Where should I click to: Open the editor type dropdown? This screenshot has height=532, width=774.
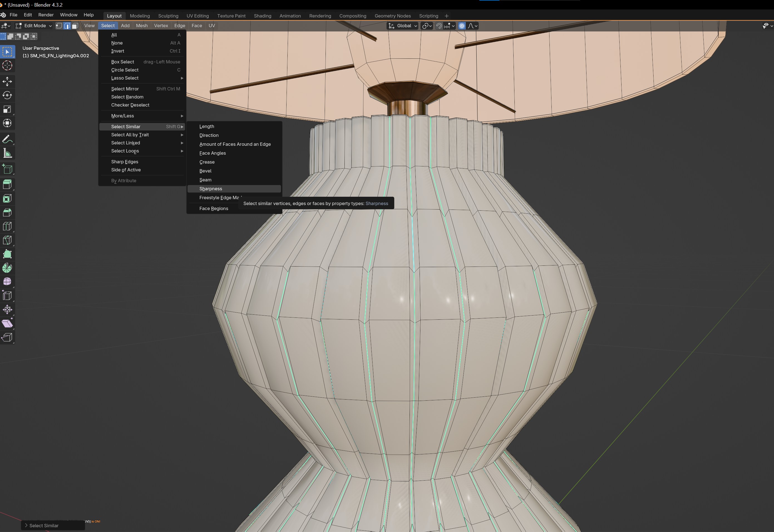coord(6,26)
